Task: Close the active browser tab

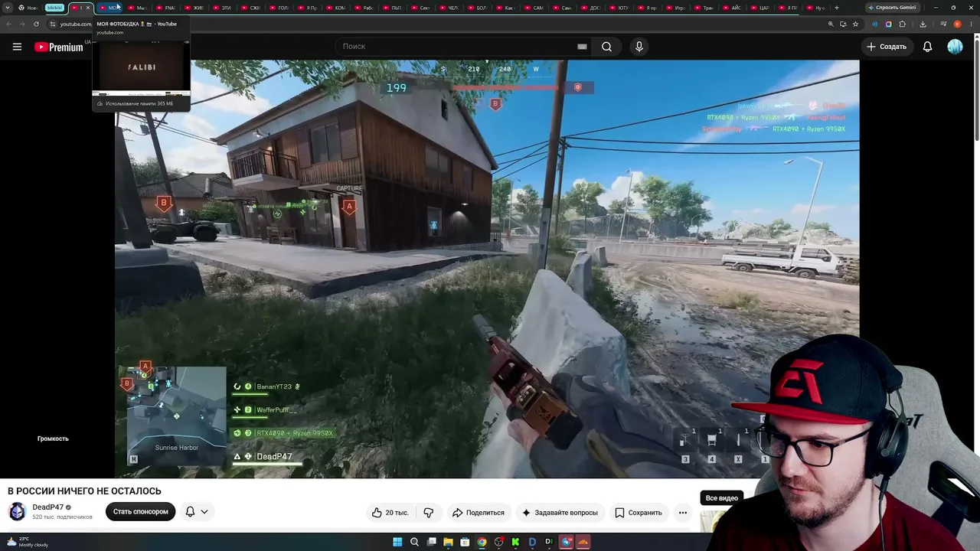Action: click(x=88, y=8)
